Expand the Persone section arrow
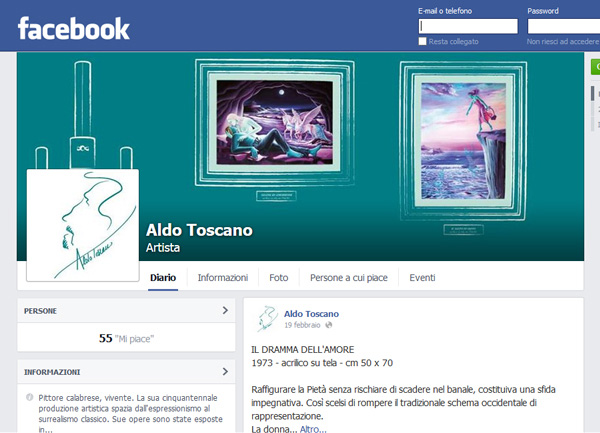600x433 pixels. point(225,310)
